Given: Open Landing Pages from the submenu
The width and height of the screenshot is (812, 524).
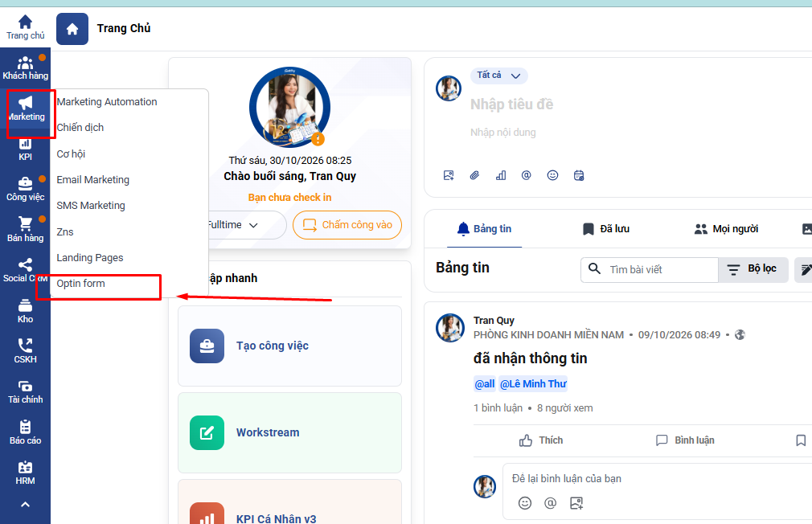Looking at the screenshot, I should tap(89, 257).
